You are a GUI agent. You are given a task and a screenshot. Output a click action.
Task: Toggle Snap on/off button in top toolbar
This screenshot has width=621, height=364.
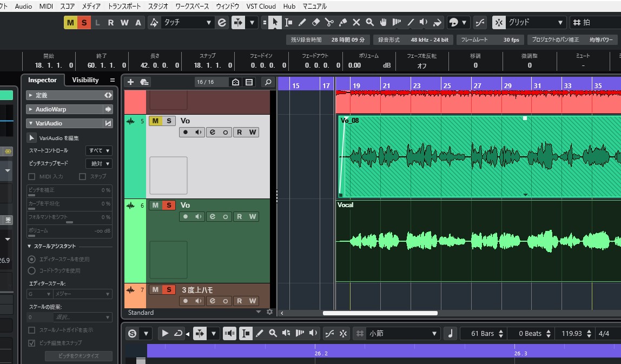pyautogui.click(x=499, y=23)
